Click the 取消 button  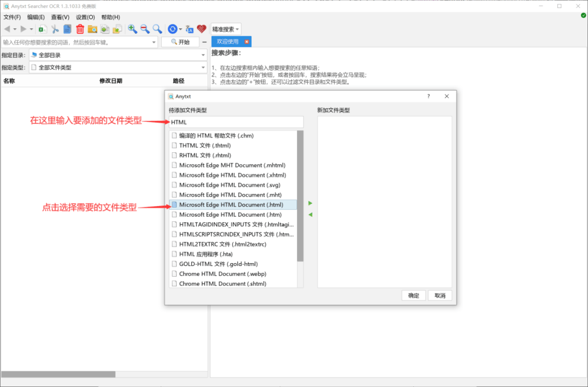(440, 295)
